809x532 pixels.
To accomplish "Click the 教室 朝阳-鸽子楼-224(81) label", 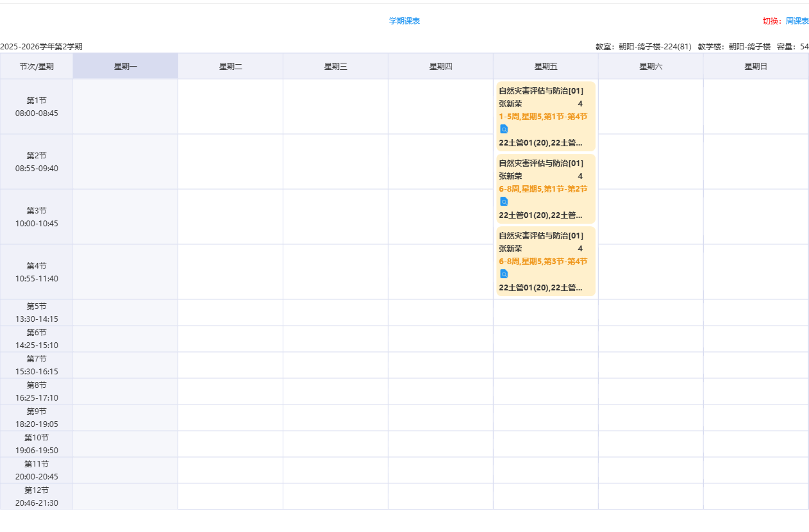I will pyautogui.click(x=644, y=47).
